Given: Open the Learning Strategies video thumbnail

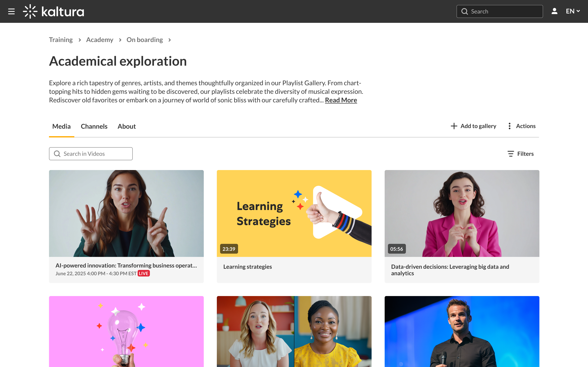Looking at the screenshot, I should coord(294,213).
